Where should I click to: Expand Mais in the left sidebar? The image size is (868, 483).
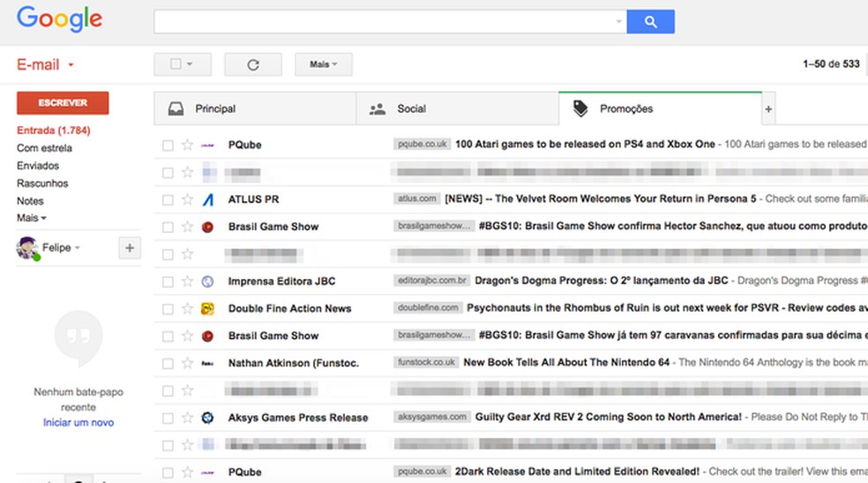pos(32,218)
